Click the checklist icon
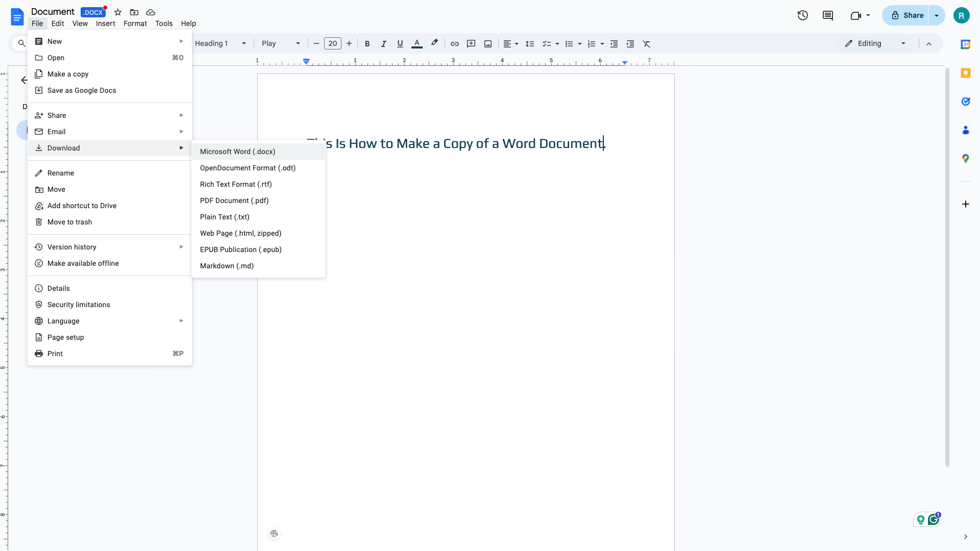Image resolution: width=980 pixels, height=551 pixels. (546, 44)
